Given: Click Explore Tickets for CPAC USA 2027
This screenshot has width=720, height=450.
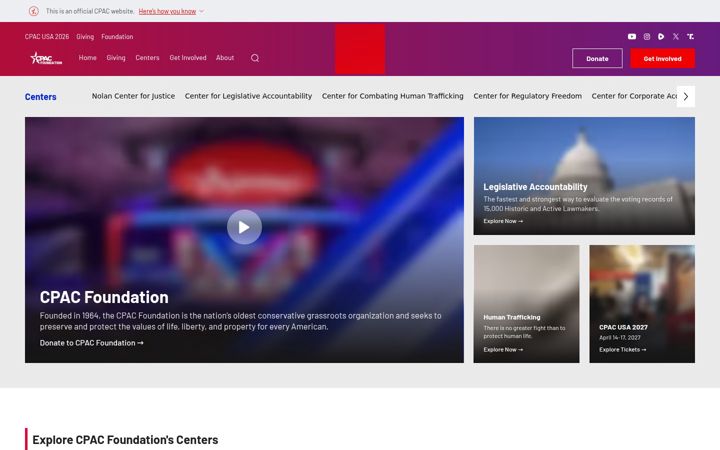Looking at the screenshot, I should [622, 349].
